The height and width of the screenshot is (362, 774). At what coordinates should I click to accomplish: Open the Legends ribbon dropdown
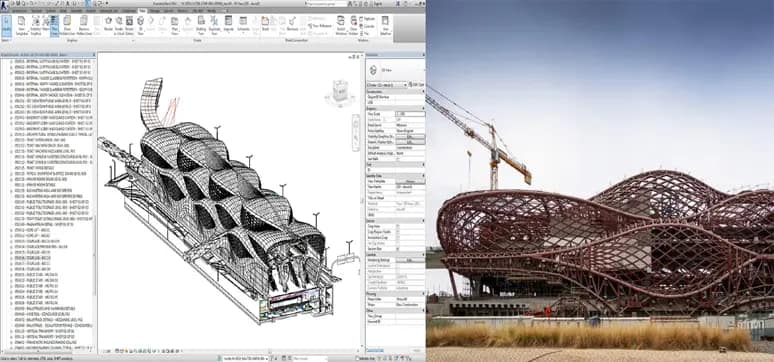228,26
